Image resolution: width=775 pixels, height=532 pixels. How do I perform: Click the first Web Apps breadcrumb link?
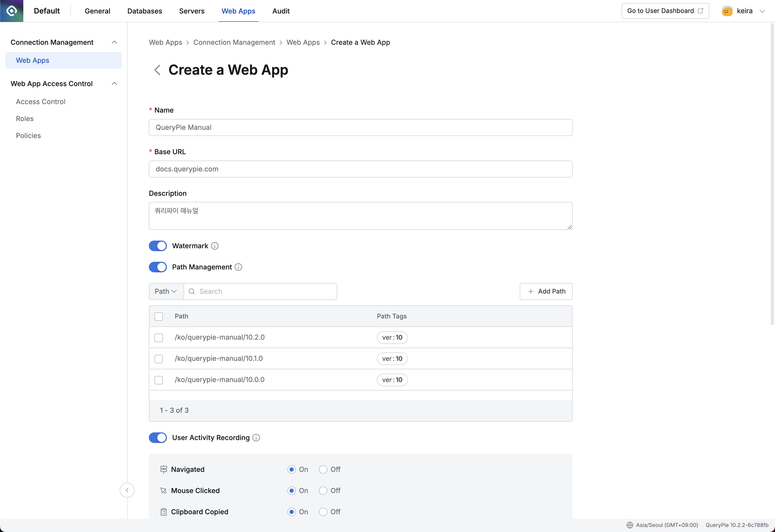(165, 42)
